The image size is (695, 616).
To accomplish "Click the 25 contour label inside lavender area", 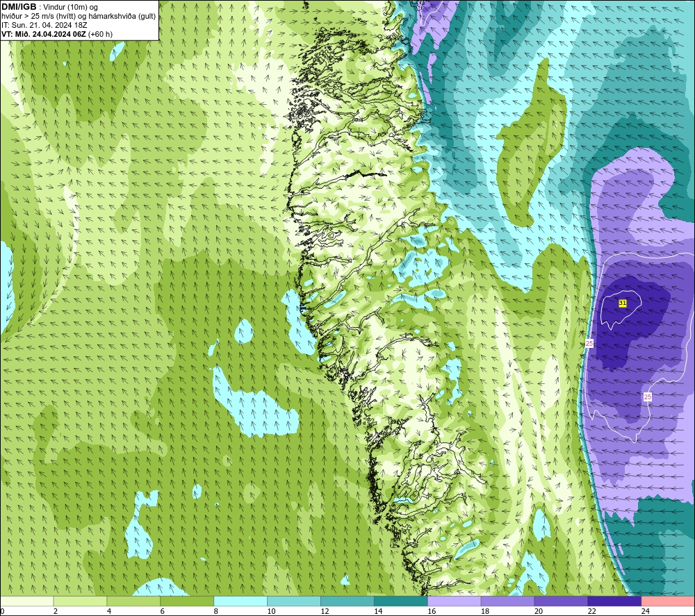I will [x=648, y=397].
